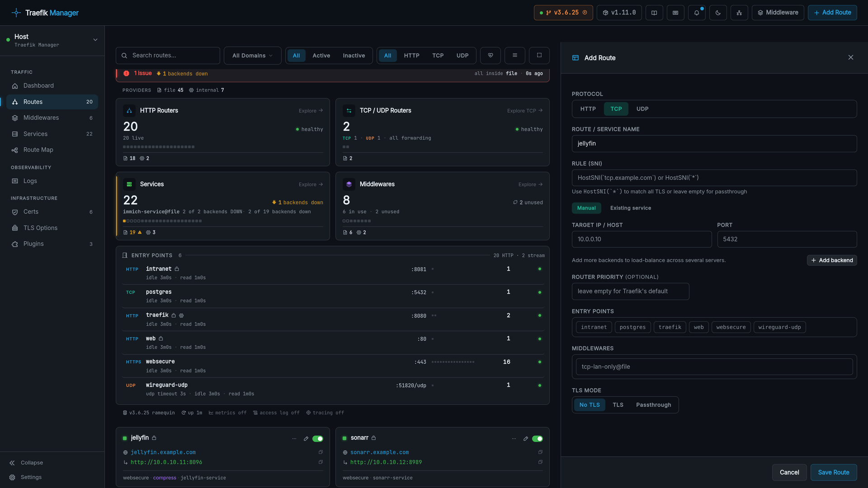Edit the jellyfin route with pencil icon
Viewport: 868px width, 488px height.
tap(306, 439)
